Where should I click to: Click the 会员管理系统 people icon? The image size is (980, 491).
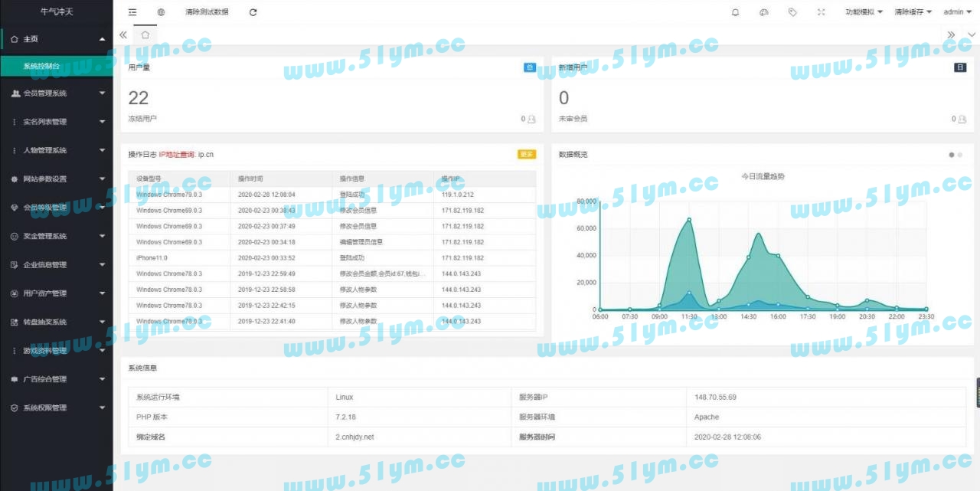15,93
